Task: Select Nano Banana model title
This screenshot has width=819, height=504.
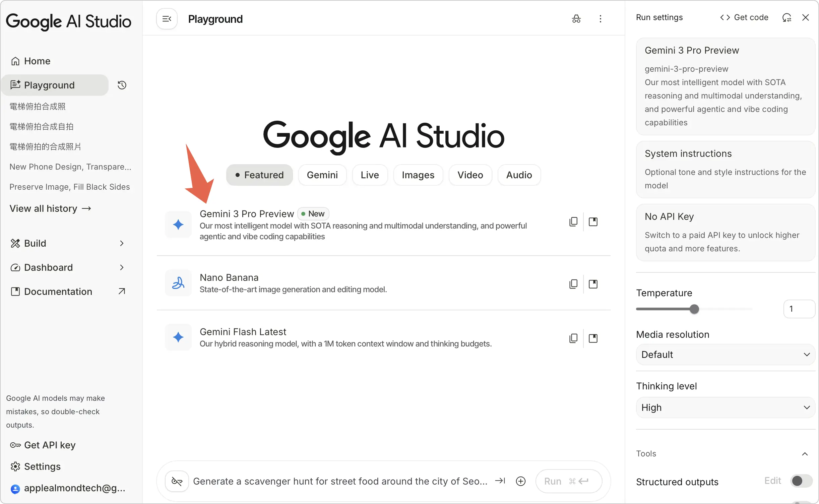Action: point(229,277)
